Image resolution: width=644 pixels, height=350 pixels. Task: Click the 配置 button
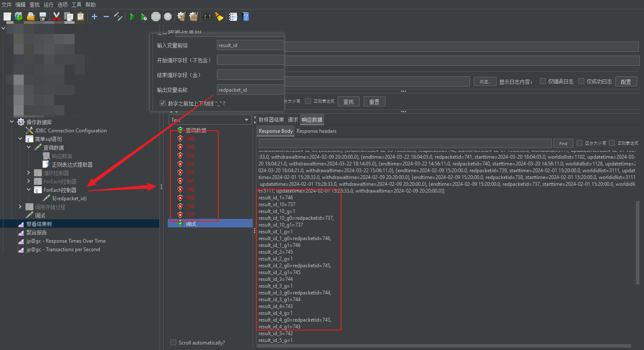pos(626,81)
